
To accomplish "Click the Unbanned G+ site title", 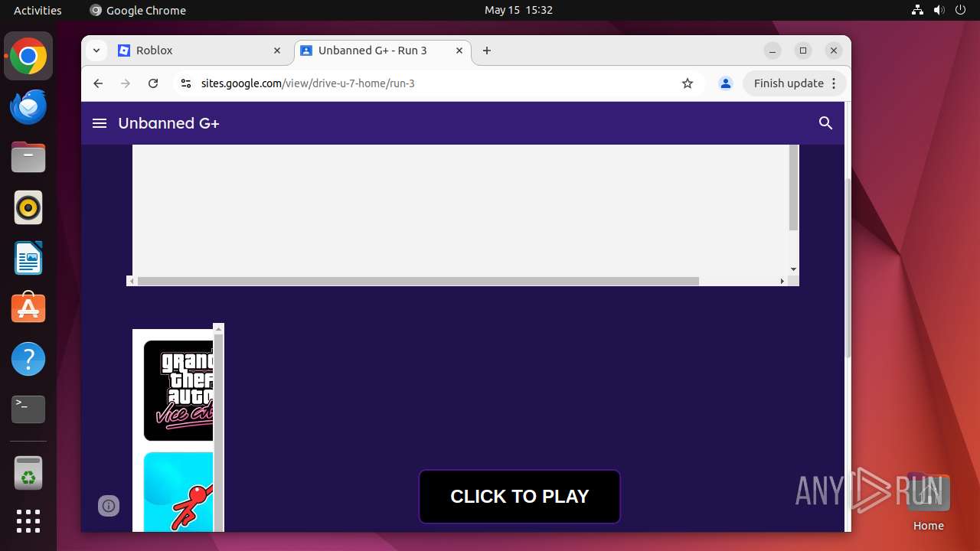I will (x=168, y=123).
